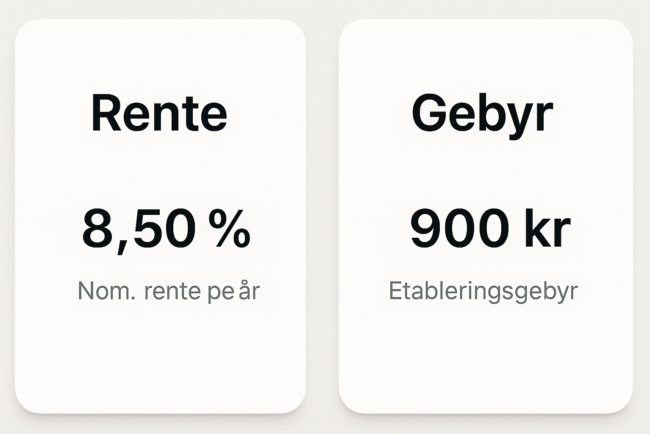Click the word 'år' in the caption

tap(259, 292)
